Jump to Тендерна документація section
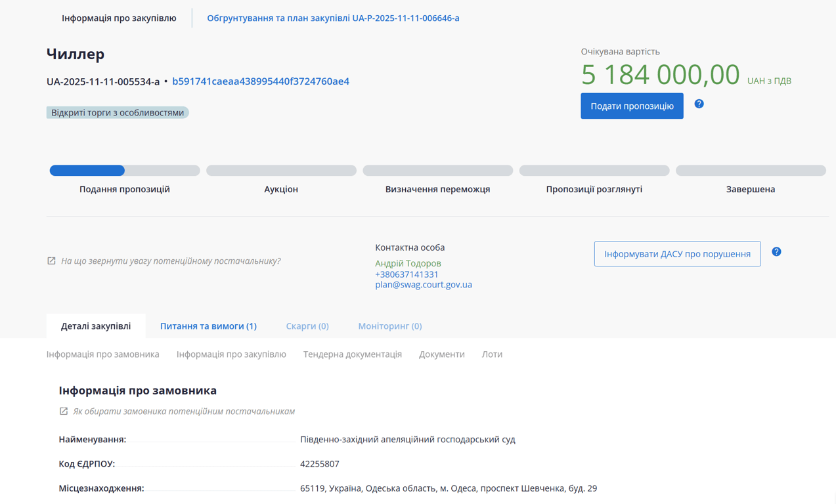Screen dimensions: 836x504 click(352, 354)
